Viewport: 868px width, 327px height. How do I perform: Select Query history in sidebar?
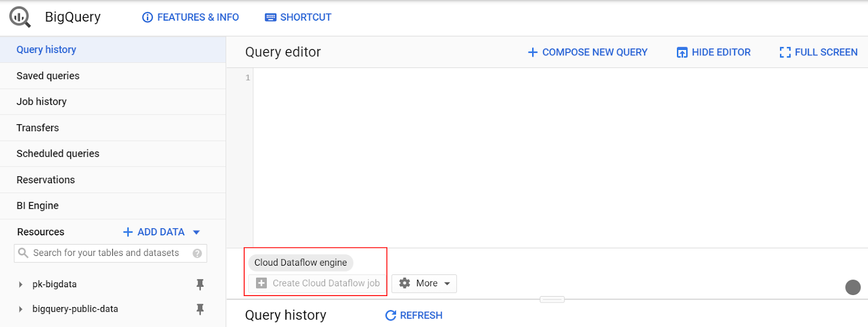coord(113,49)
